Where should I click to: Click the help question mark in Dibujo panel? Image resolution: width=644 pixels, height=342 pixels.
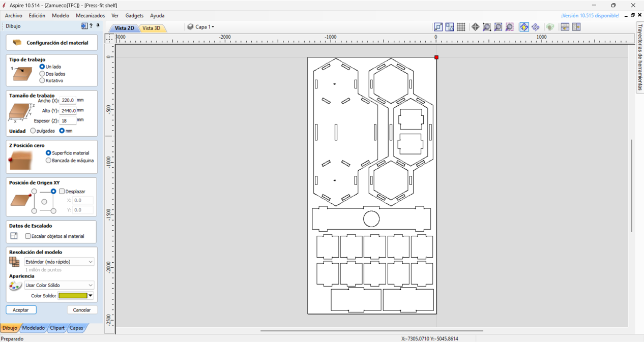coord(91,26)
